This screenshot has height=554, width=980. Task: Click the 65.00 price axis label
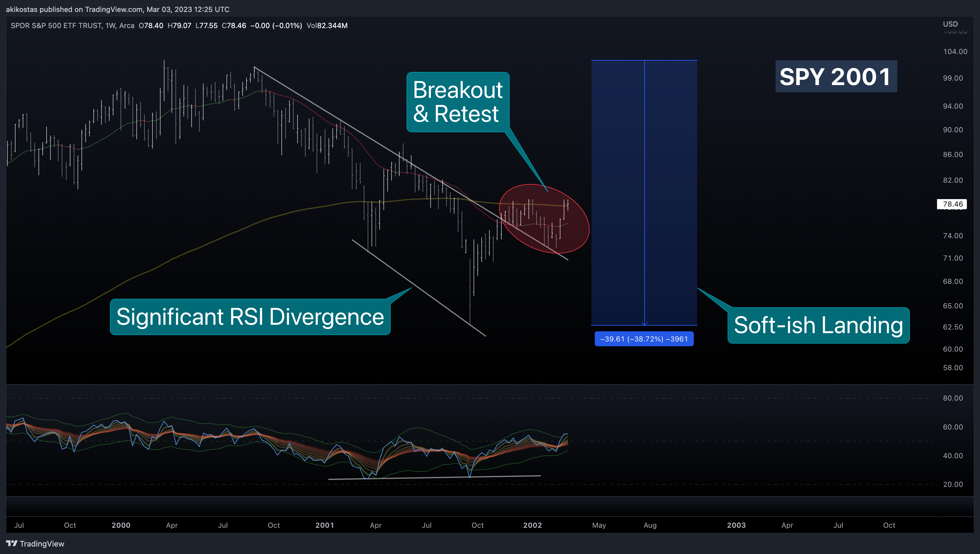[953, 306]
